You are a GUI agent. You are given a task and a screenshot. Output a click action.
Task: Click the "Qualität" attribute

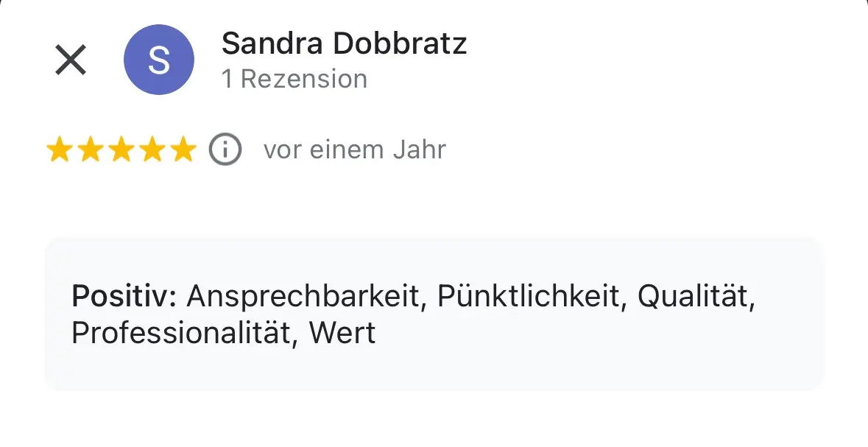696,296
